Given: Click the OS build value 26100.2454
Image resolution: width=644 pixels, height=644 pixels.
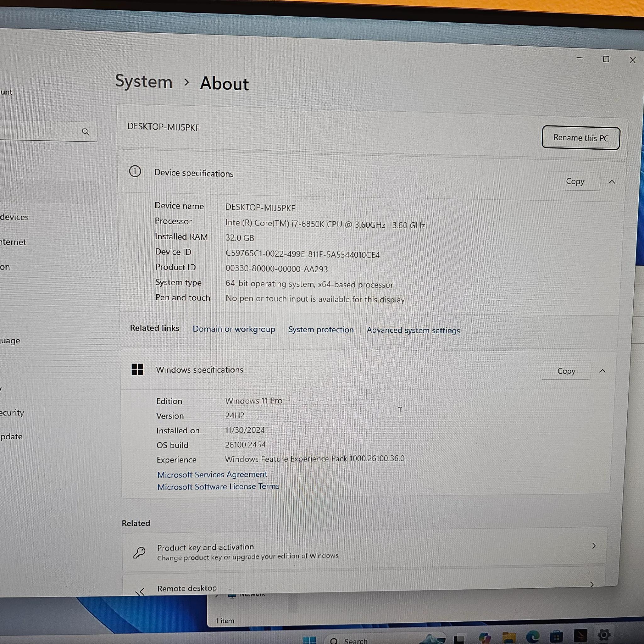Looking at the screenshot, I should click(x=245, y=445).
